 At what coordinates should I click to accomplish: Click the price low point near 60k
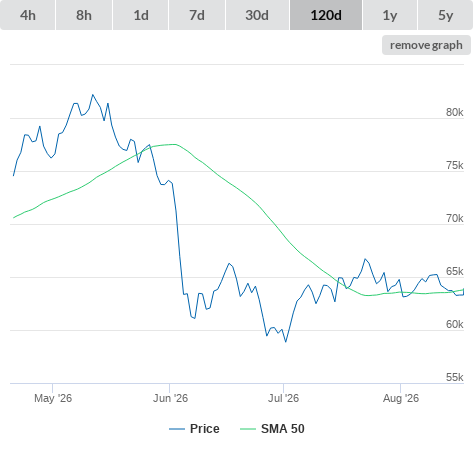(x=286, y=342)
